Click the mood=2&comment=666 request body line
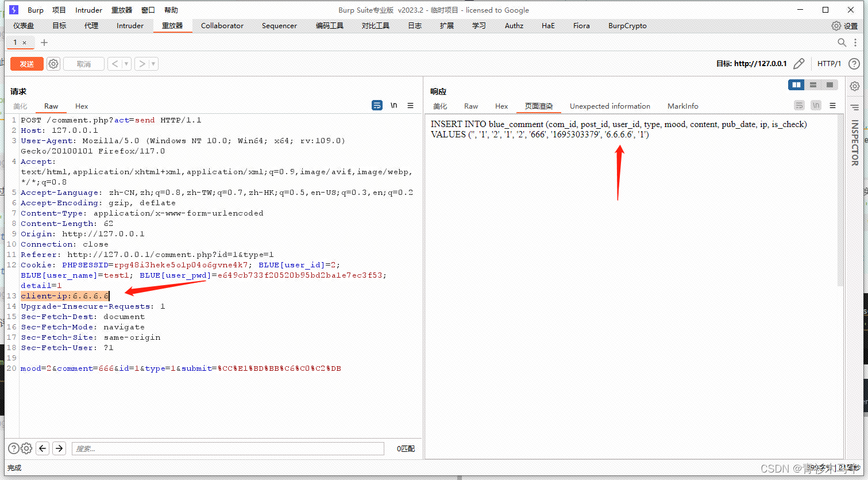This screenshot has height=480, width=868. pos(181,368)
